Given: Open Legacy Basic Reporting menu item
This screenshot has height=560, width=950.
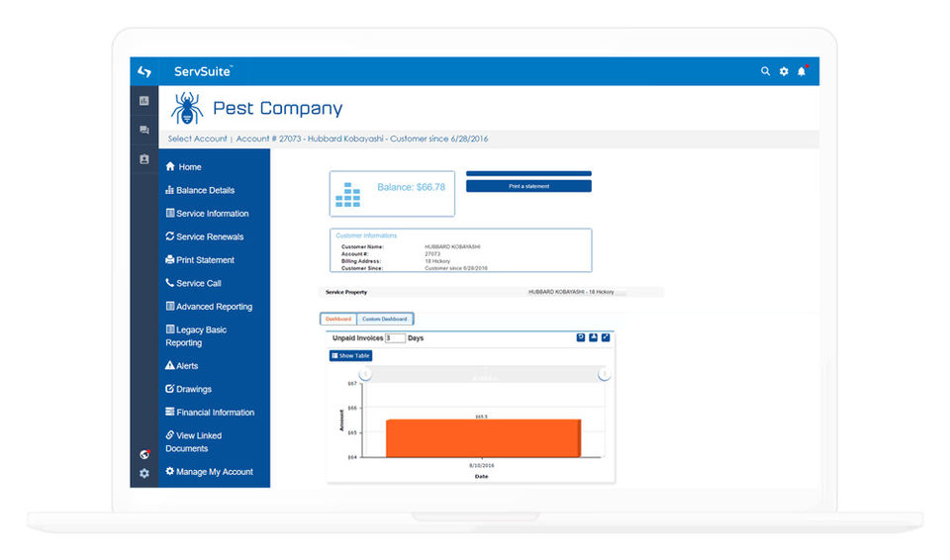Looking at the screenshot, I should pyautogui.click(x=196, y=335).
